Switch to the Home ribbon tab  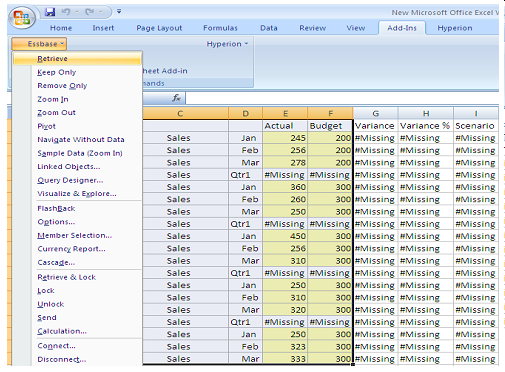[x=61, y=28]
